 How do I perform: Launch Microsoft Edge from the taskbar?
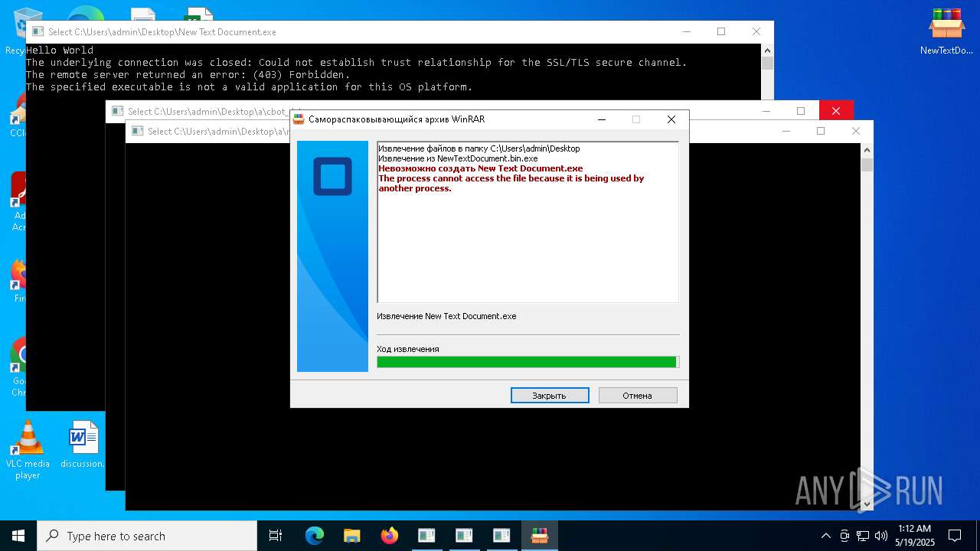coord(314,536)
